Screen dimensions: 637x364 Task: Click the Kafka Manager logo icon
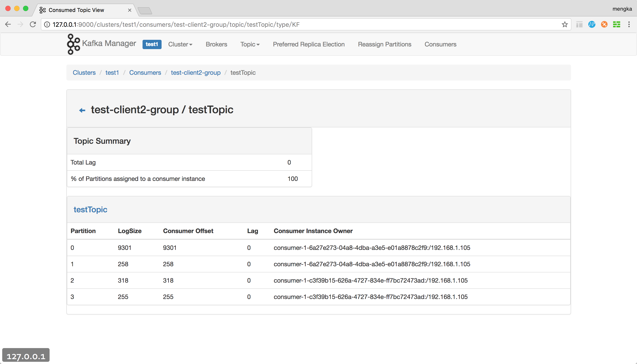73,44
